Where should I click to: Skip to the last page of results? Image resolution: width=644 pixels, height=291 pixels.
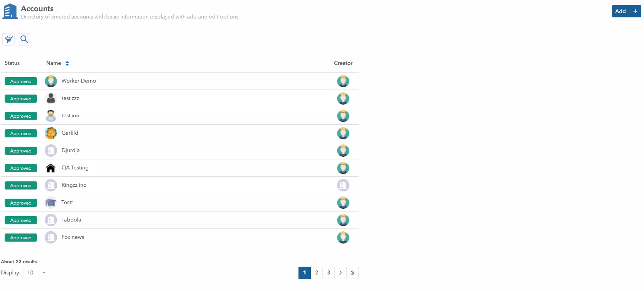pos(352,273)
